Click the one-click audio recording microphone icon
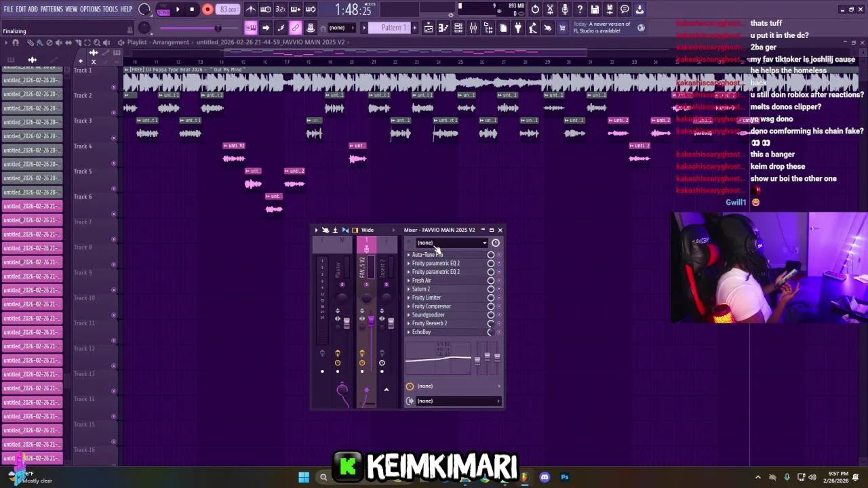The width and height of the screenshot is (868, 488). point(565,9)
